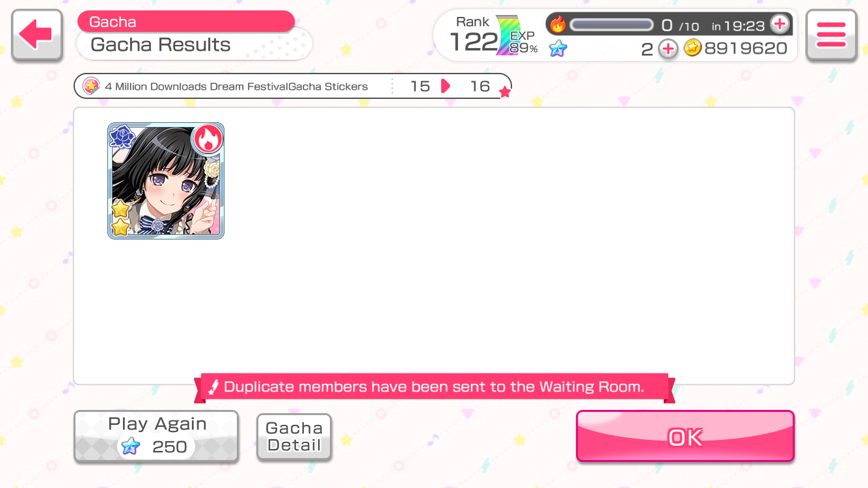
Task: Tap the blue star gem icon near Rank
Action: pos(558,49)
